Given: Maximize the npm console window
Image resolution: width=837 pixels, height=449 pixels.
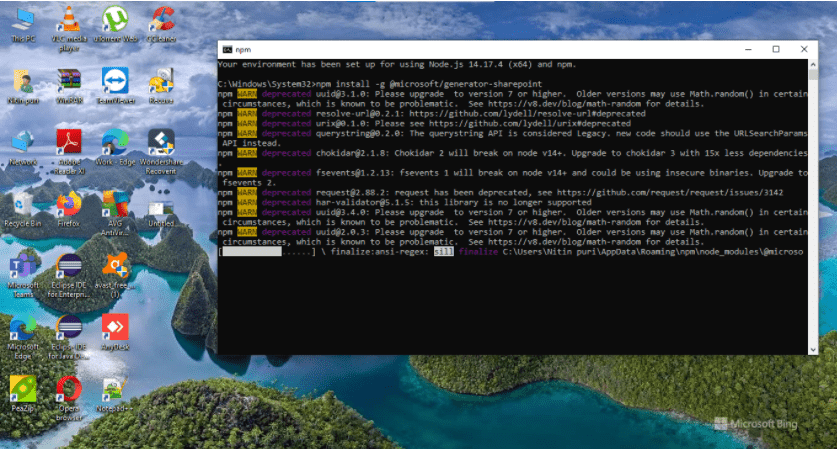Looking at the screenshot, I should (x=775, y=49).
